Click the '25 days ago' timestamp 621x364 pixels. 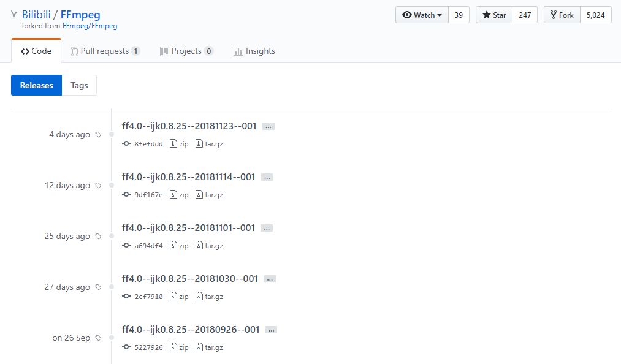[x=67, y=237]
